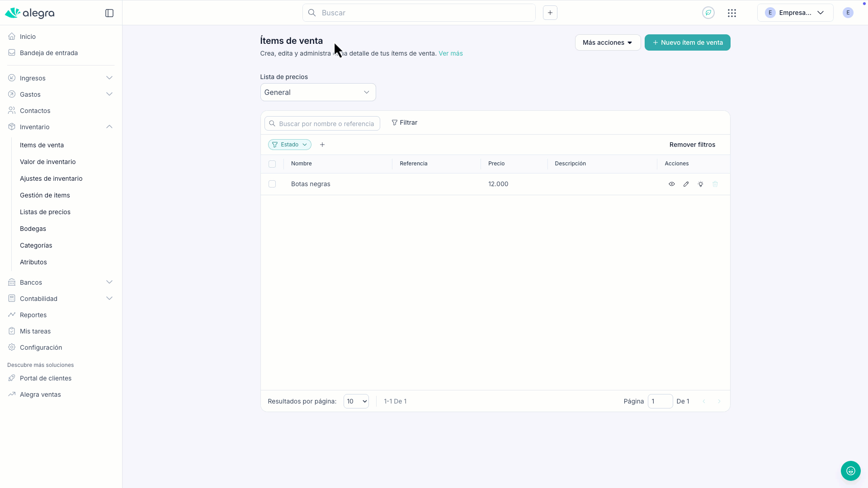Open help chat bubble in bottom corner
Image resolution: width=868 pixels, height=488 pixels.
pyautogui.click(x=851, y=471)
